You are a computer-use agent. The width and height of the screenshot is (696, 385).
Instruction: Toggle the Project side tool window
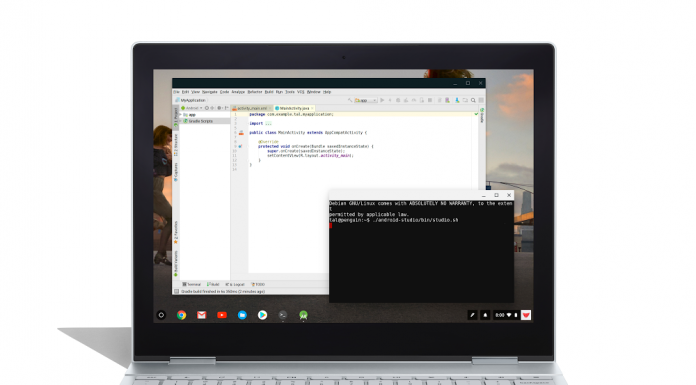[176, 117]
